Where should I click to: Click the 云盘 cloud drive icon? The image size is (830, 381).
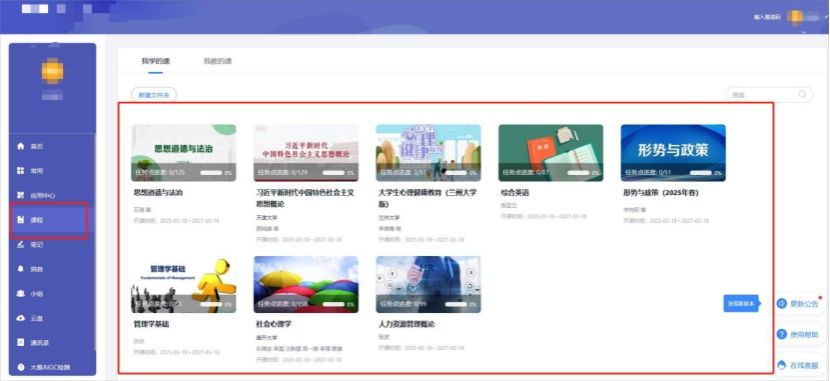point(21,318)
